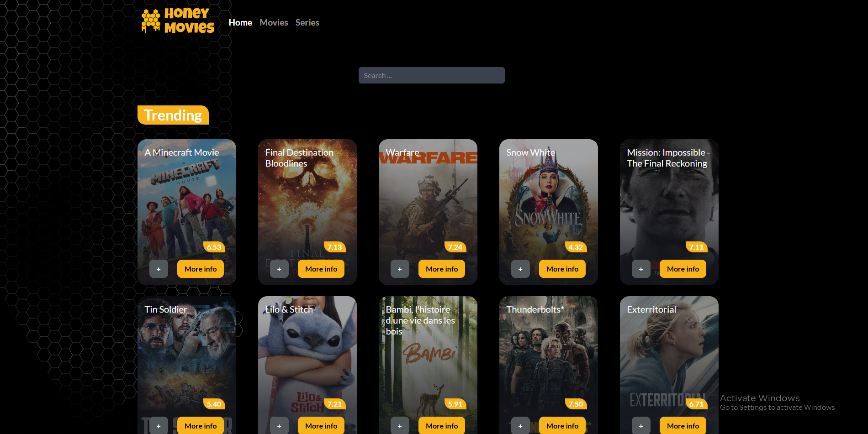
Task: Add Thunderbolts* using its plus button
Action: (520, 425)
